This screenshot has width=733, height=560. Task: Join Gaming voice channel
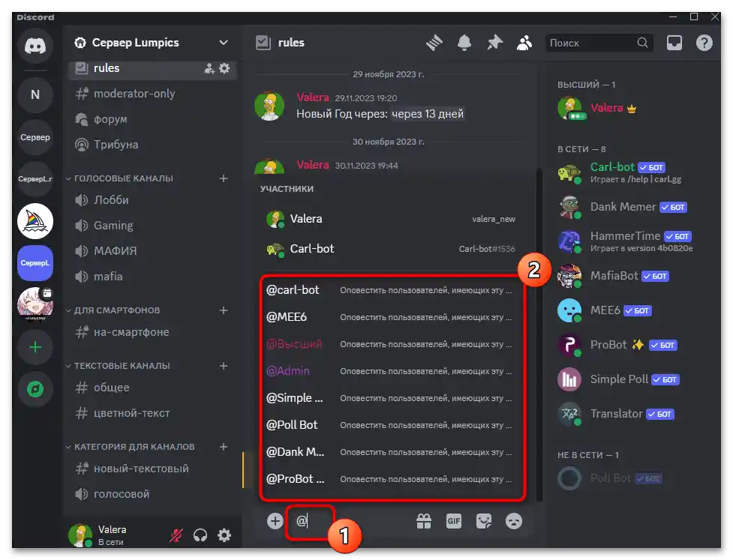coord(153,225)
